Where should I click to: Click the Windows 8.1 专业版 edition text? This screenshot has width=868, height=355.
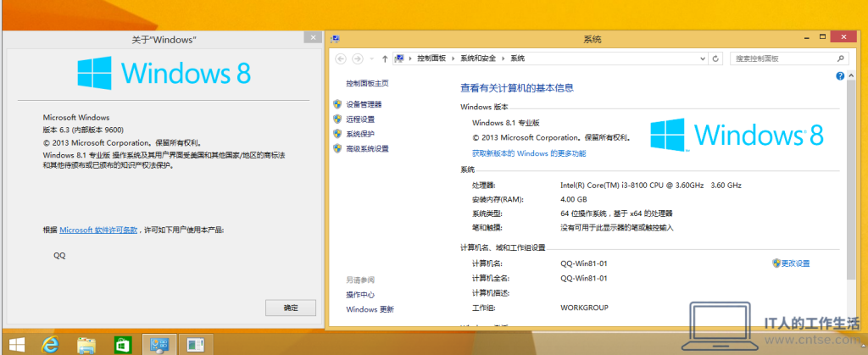tap(505, 123)
